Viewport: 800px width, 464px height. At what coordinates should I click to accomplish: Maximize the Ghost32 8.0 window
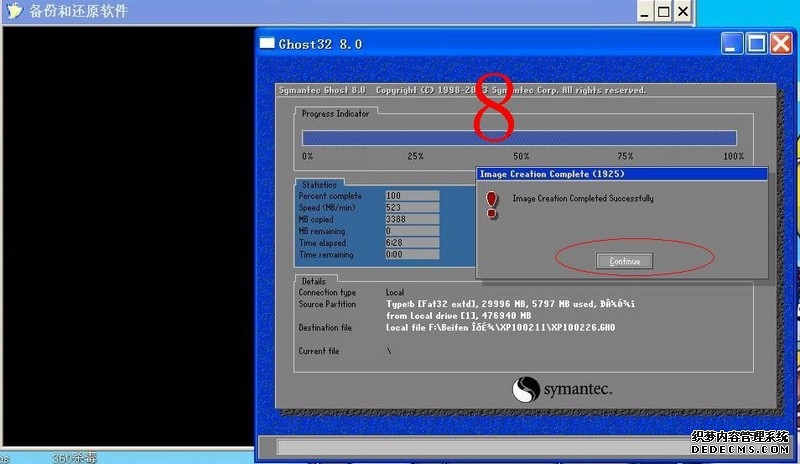[757, 44]
